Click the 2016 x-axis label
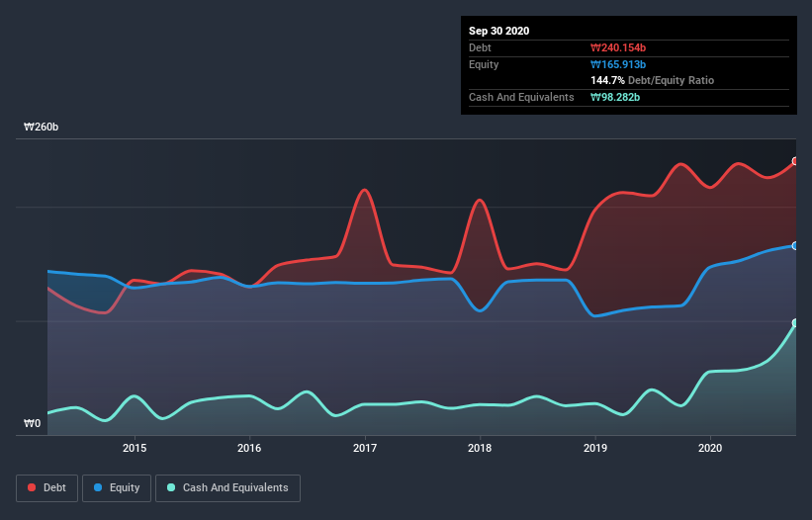812x520 pixels. coord(249,448)
